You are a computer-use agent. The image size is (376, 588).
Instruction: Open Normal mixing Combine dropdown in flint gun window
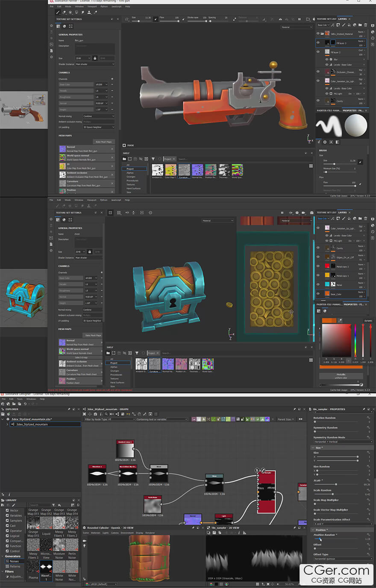tap(99, 116)
